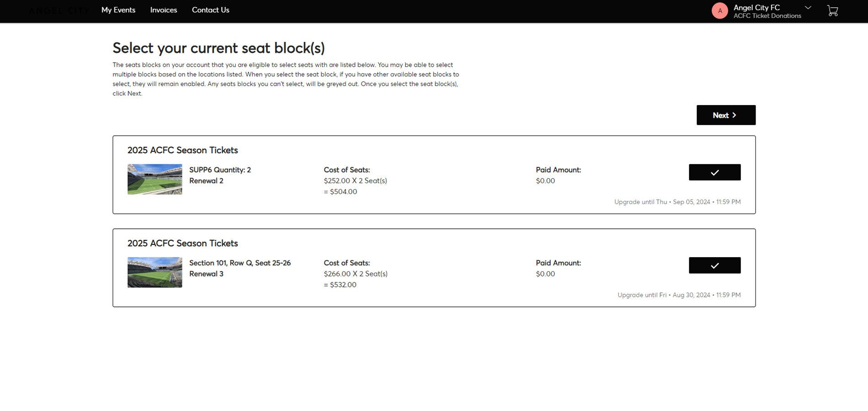Viewport: 868px width, 411px height.
Task: Click the chevron arrow in Next button
Action: [x=734, y=115]
